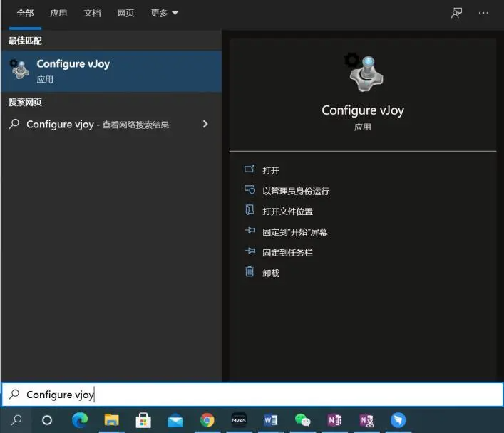Click 打开 to launch Configure vJoy

pos(271,170)
